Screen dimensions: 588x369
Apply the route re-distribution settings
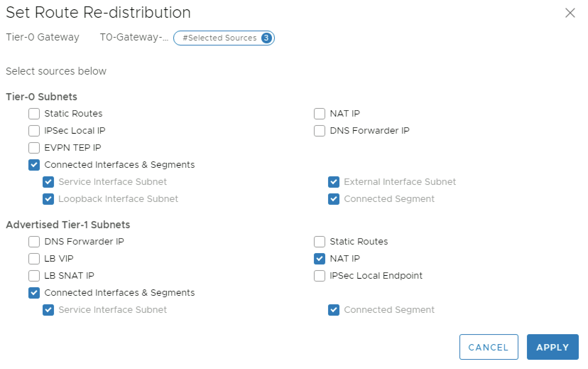552,347
